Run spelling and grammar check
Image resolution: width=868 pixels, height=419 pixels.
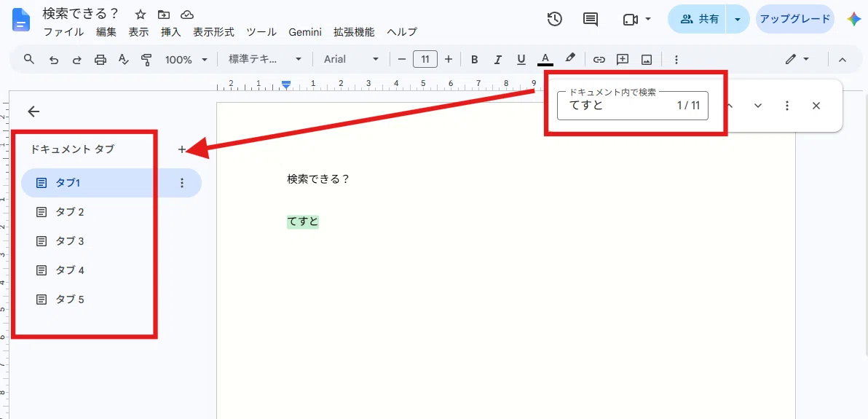[x=124, y=59]
